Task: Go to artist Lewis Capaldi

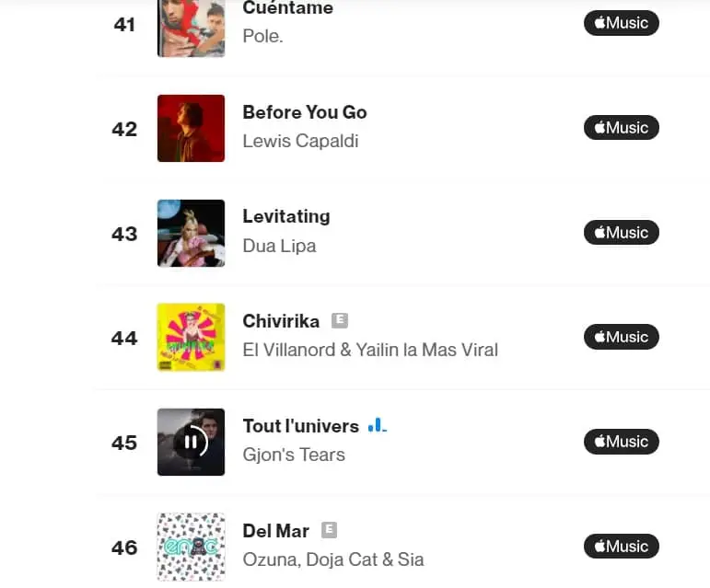Action: pyautogui.click(x=300, y=141)
